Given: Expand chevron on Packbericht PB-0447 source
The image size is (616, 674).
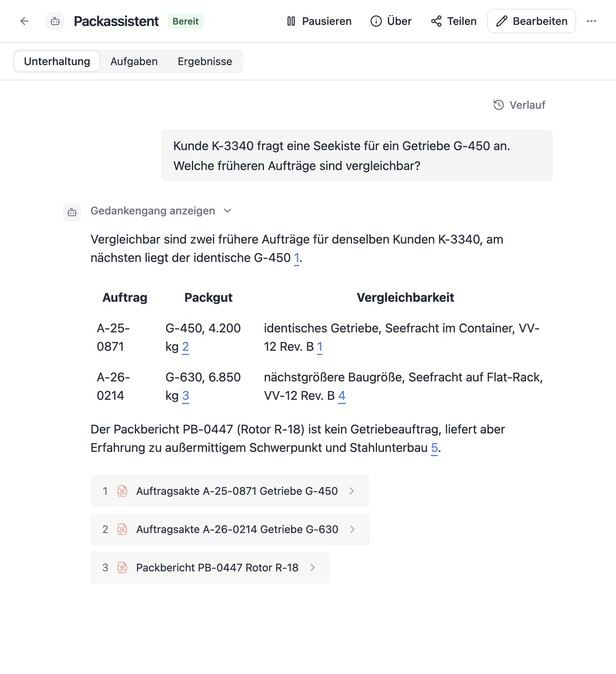Looking at the screenshot, I should [x=313, y=568].
